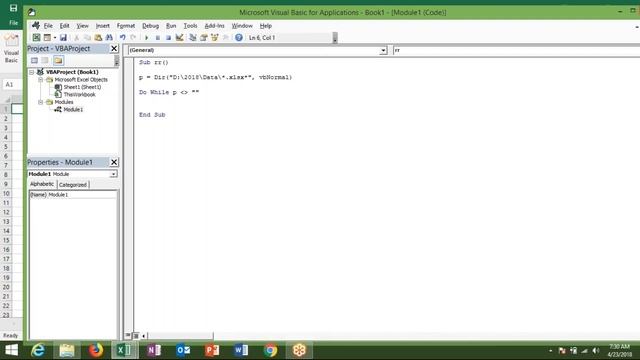
Task: Open the Help menu
Action: (266, 26)
